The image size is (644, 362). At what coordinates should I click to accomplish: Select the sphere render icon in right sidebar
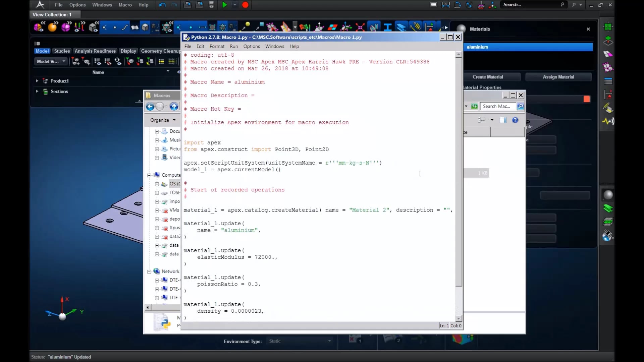[x=608, y=194]
